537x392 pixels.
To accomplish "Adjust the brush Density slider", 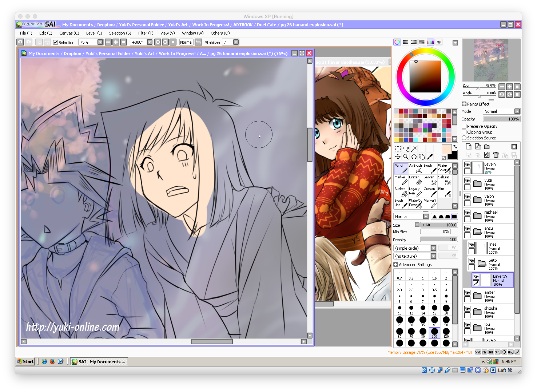I will [x=439, y=239].
